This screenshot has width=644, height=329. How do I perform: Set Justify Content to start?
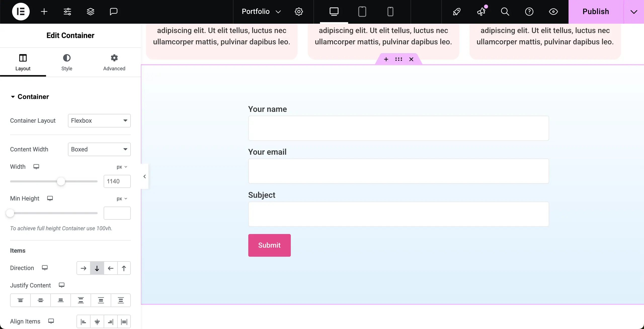coord(20,300)
